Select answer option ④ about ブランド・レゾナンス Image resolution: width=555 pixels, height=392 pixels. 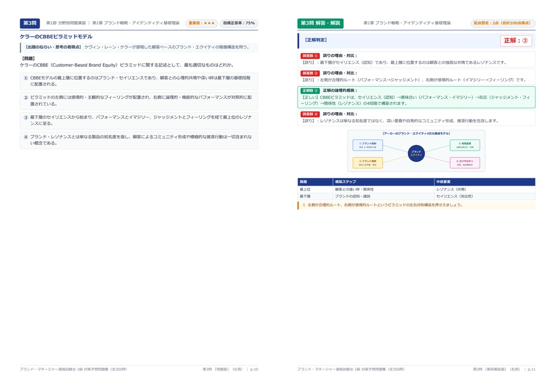[x=139, y=140]
